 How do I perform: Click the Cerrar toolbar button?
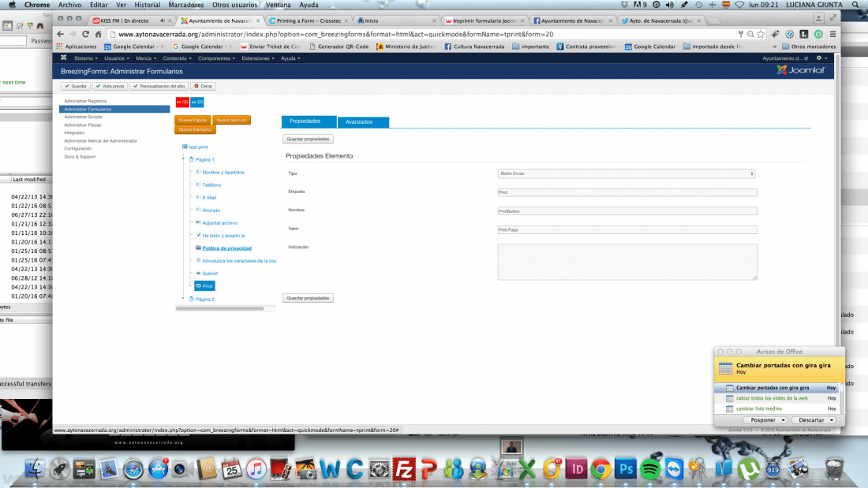tap(203, 86)
